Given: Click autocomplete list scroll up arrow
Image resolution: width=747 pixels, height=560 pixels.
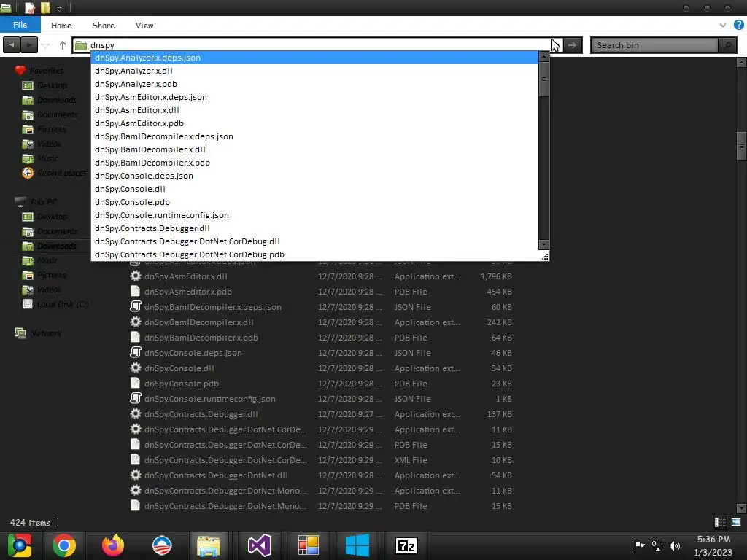Looking at the screenshot, I should [x=543, y=57].
